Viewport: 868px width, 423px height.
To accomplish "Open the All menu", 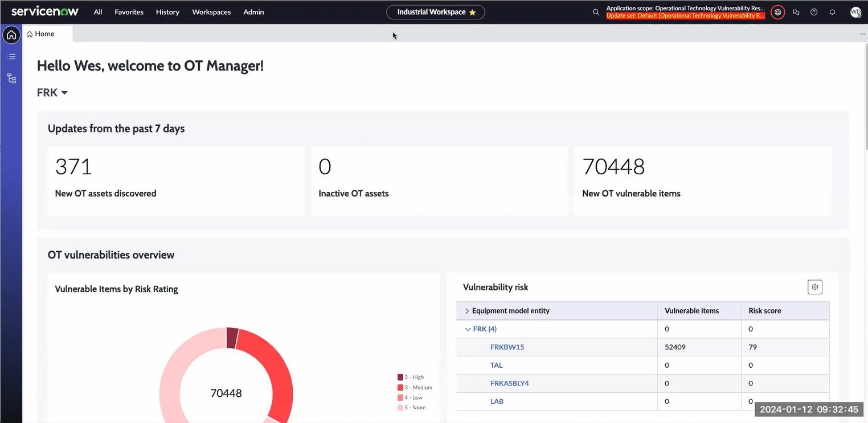I will pos(98,12).
